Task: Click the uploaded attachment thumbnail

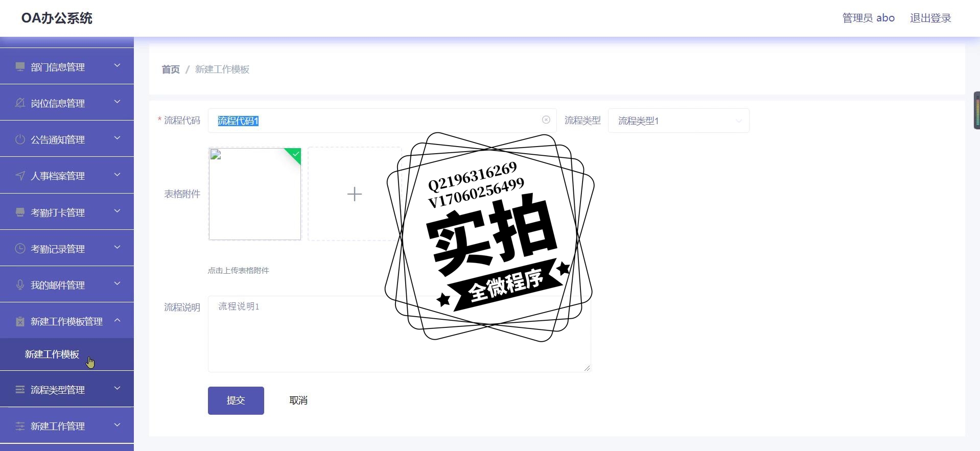Action: [255, 194]
